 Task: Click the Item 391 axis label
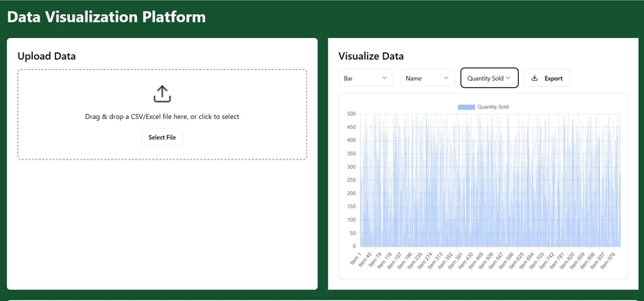pos(455,260)
